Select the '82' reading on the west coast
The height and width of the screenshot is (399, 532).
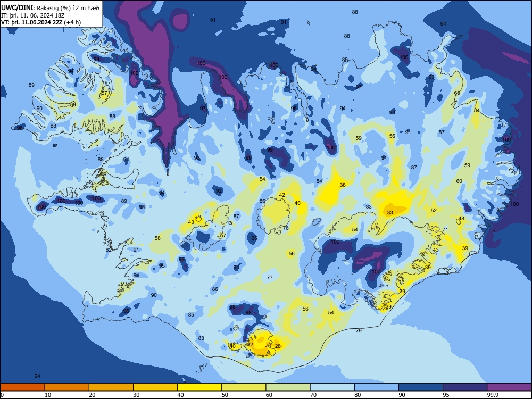tap(109, 250)
